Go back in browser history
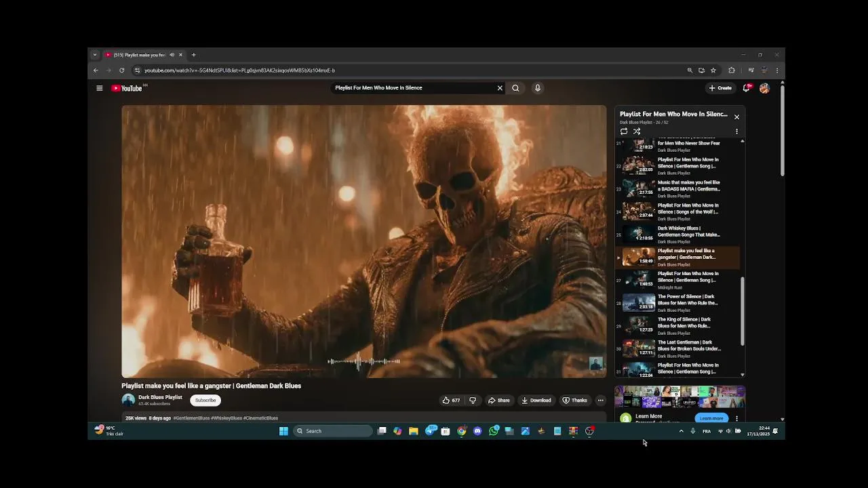The width and height of the screenshot is (868, 488). [x=96, y=70]
